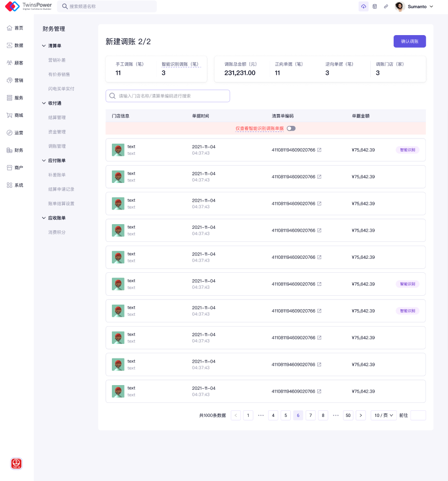Click the store name search field
The image size is (448, 481).
pyautogui.click(x=168, y=96)
